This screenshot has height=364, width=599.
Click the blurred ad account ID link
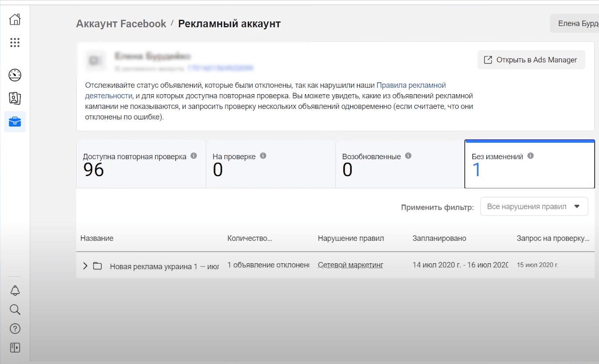coord(220,68)
